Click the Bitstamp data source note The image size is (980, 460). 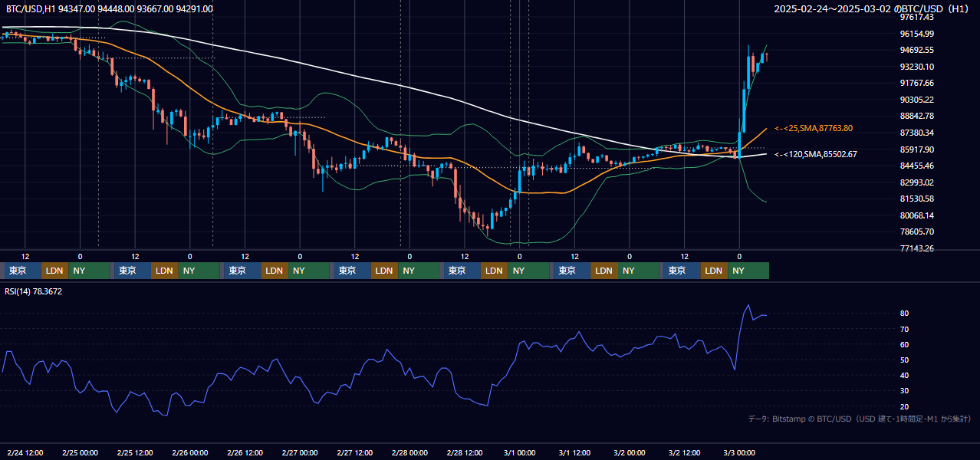[x=860, y=419]
